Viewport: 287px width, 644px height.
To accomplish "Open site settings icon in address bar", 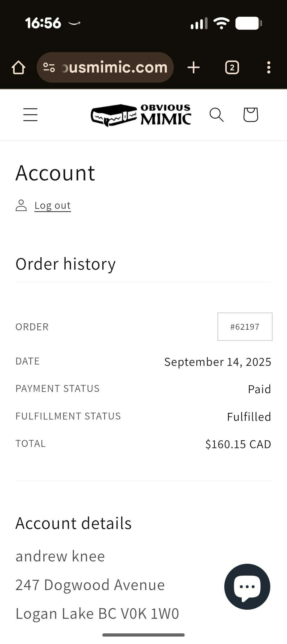I will [49, 67].
